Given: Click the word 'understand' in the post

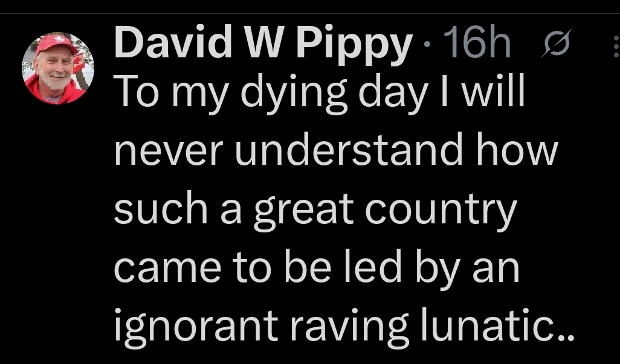Looking at the screenshot, I should (x=349, y=150).
